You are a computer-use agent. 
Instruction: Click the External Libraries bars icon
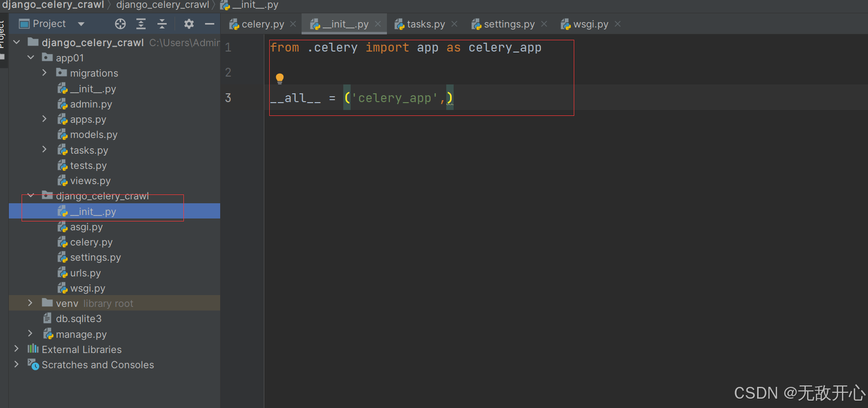tap(33, 349)
